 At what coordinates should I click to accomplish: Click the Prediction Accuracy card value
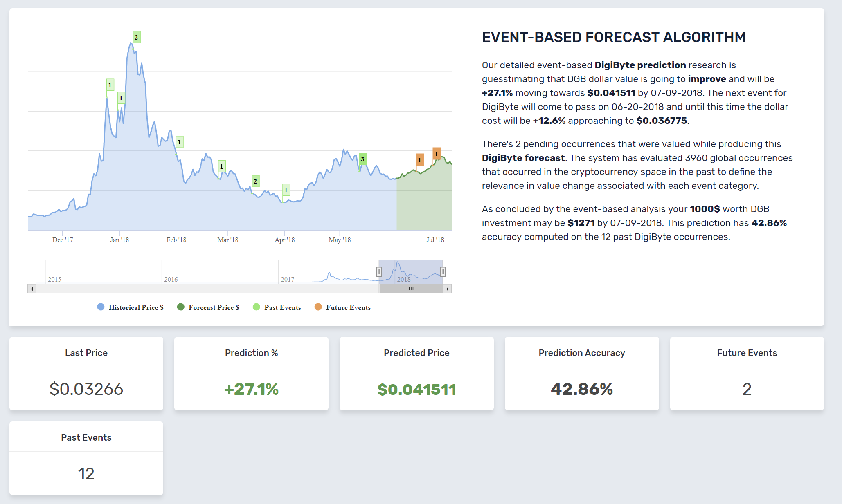pyautogui.click(x=581, y=389)
